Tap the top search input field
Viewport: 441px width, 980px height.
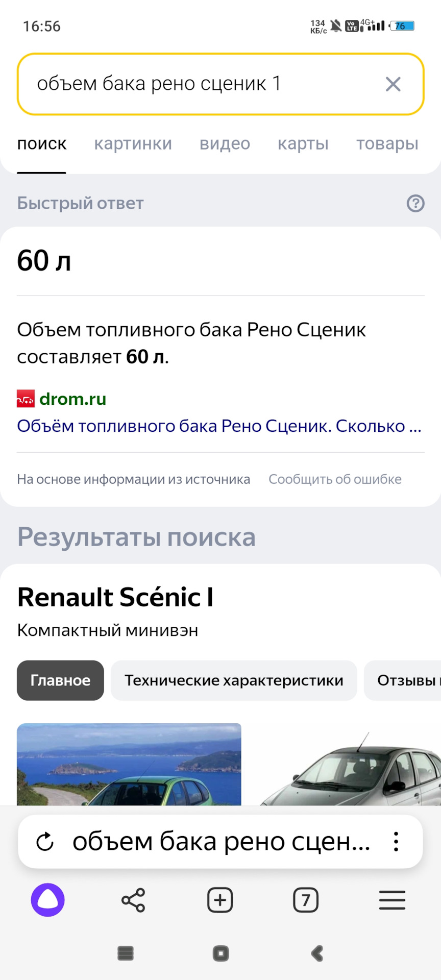point(199,84)
